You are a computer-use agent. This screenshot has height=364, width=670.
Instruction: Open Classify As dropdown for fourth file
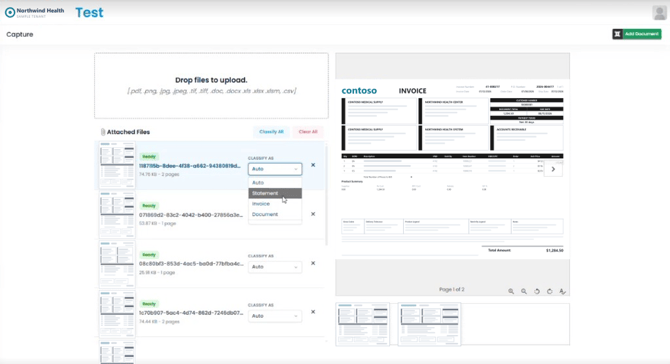[x=275, y=316]
